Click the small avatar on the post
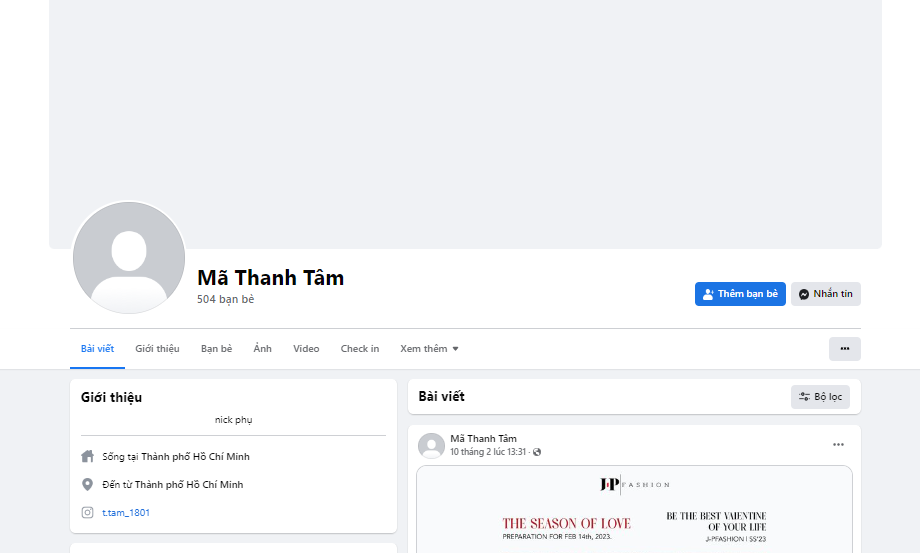This screenshot has width=920, height=553. point(431,446)
